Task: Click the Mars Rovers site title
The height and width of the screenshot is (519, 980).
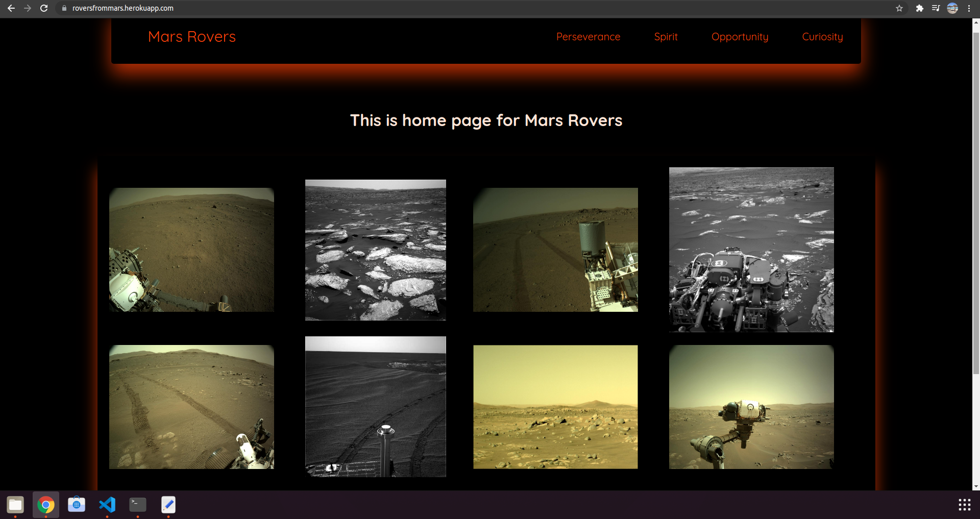Action: point(191,36)
